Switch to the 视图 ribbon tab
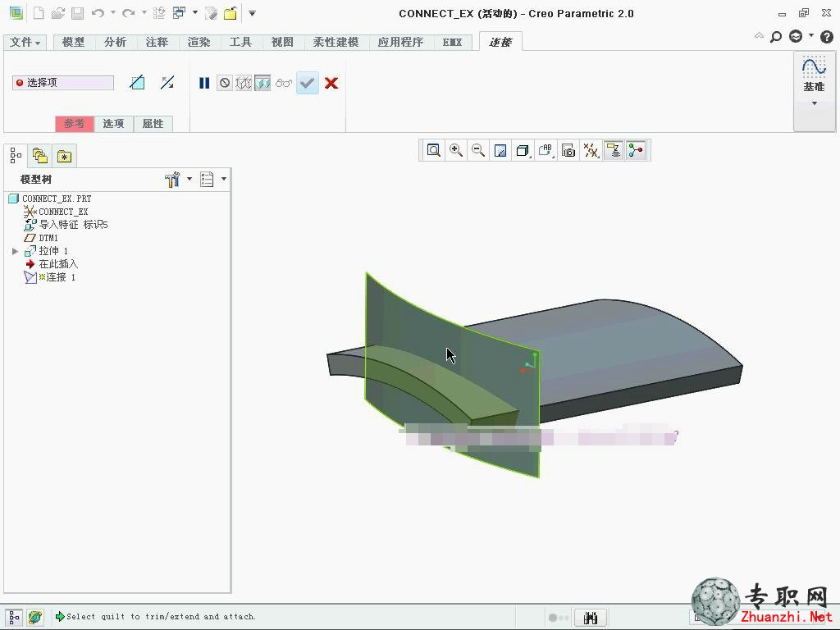Viewport: 840px width, 630px height. click(282, 42)
